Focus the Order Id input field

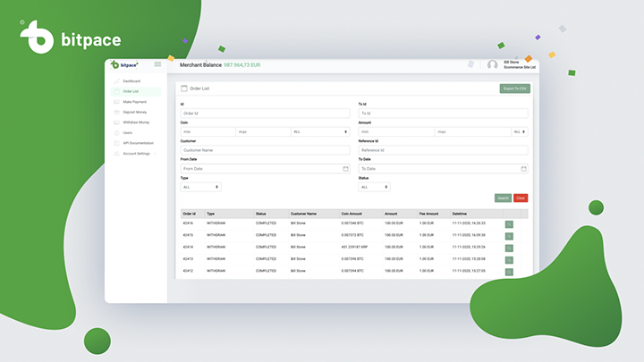(266, 114)
